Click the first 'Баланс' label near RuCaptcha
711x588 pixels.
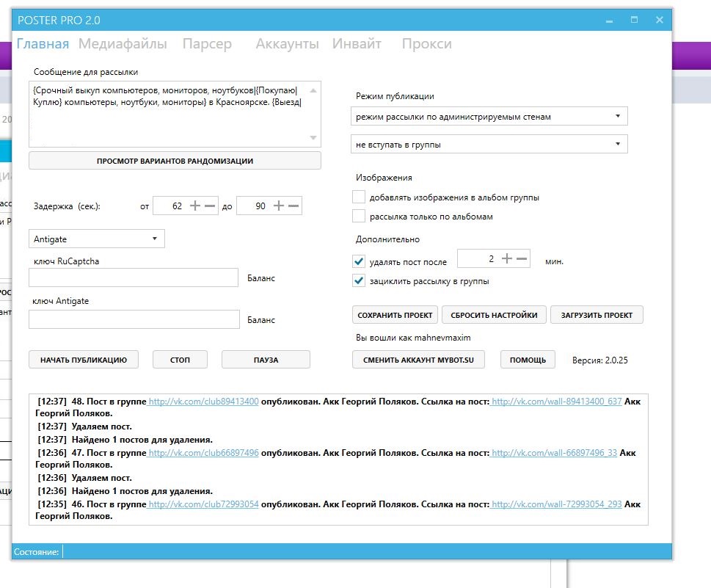tap(261, 278)
